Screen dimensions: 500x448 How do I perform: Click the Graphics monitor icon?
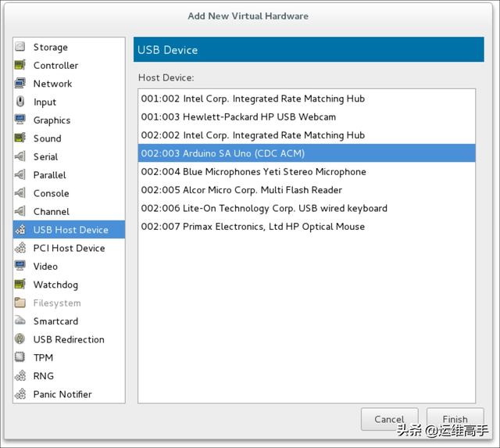[x=20, y=120]
